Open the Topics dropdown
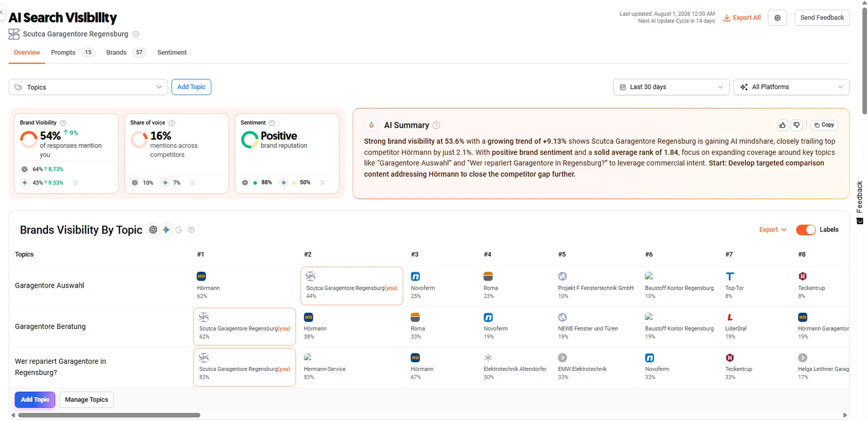The width and height of the screenshot is (868, 421). coord(88,87)
